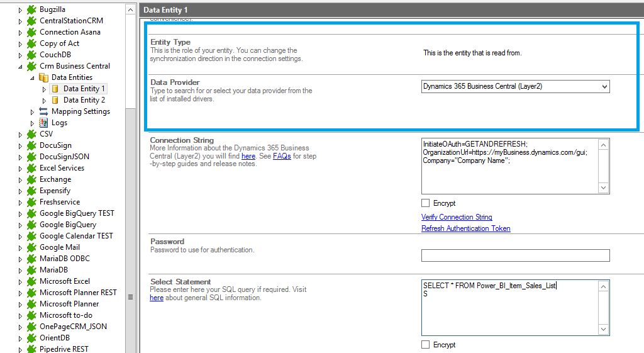Click the Data Entity 2 database icon
The image size is (644, 353).
[x=55, y=100]
